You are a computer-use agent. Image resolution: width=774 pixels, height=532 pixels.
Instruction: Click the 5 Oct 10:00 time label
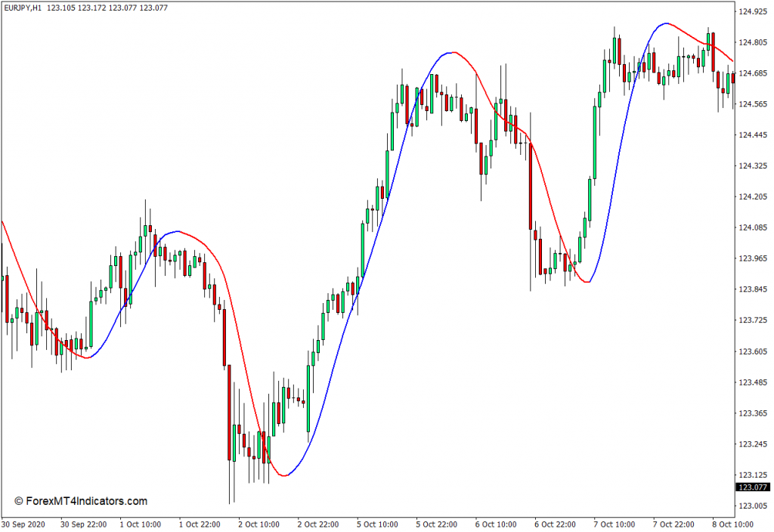(377, 524)
